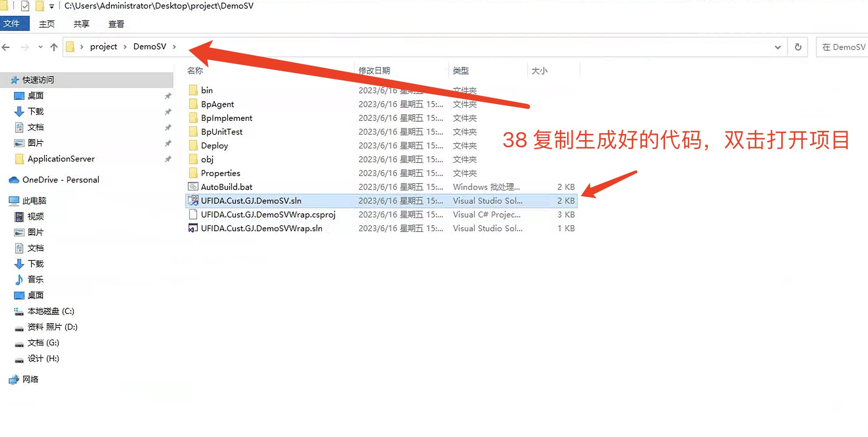Sort files by 修改日期 column header
This screenshot has width=868, height=437.
click(374, 70)
